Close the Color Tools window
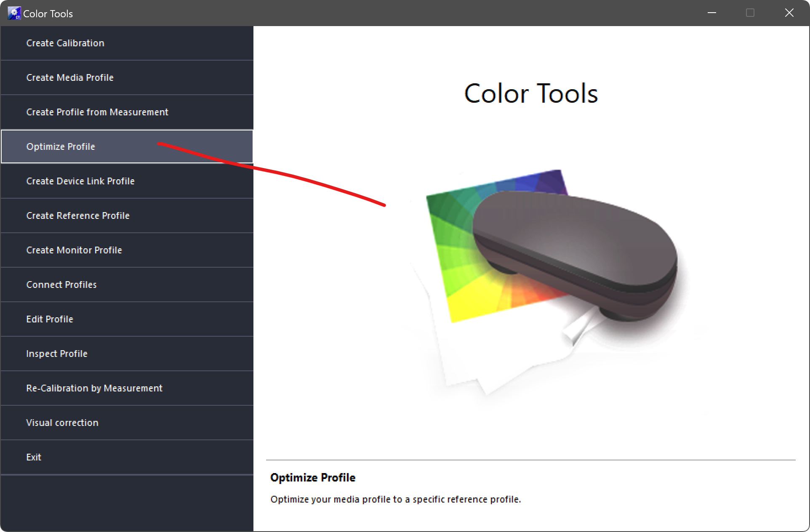Screen dimensions: 810x532 (x=789, y=13)
